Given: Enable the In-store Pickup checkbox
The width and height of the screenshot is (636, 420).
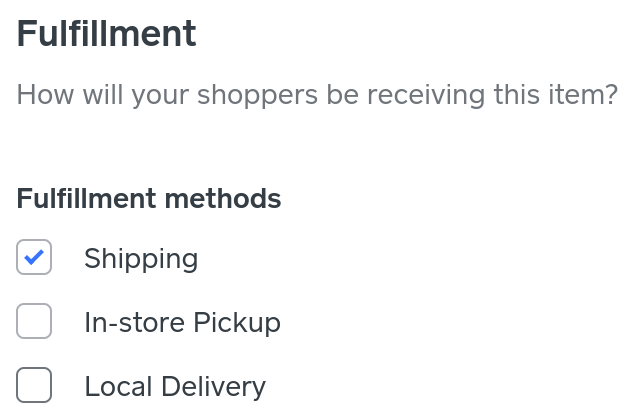Looking at the screenshot, I should click(x=34, y=322).
